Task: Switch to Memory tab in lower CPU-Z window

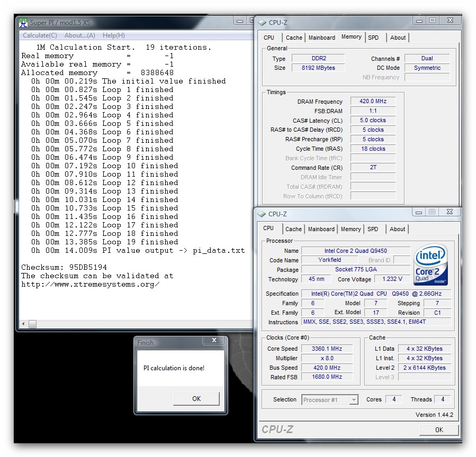Action: pos(351,229)
